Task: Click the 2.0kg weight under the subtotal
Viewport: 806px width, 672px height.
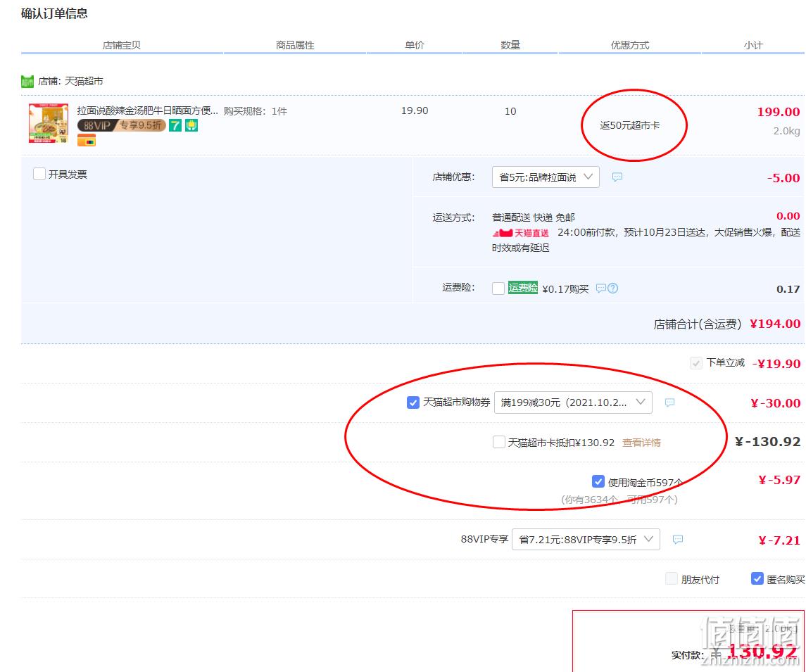Action: point(786,131)
